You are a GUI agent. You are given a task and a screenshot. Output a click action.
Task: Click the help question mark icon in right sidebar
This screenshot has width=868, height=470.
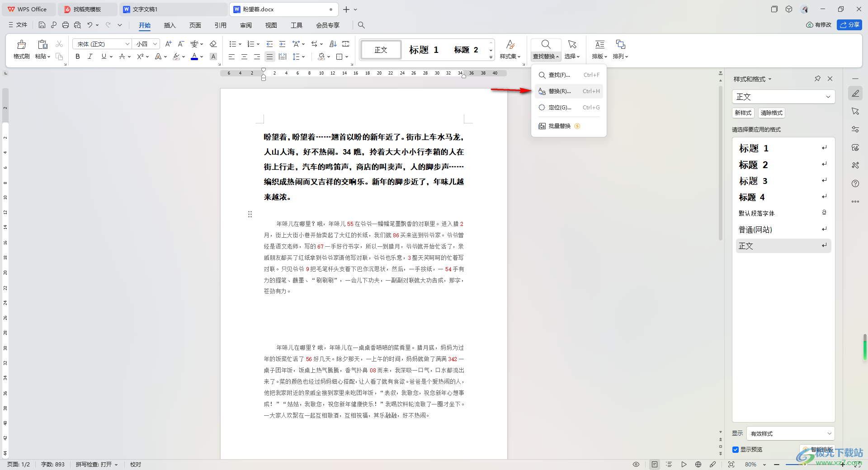[x=855, y=183]
